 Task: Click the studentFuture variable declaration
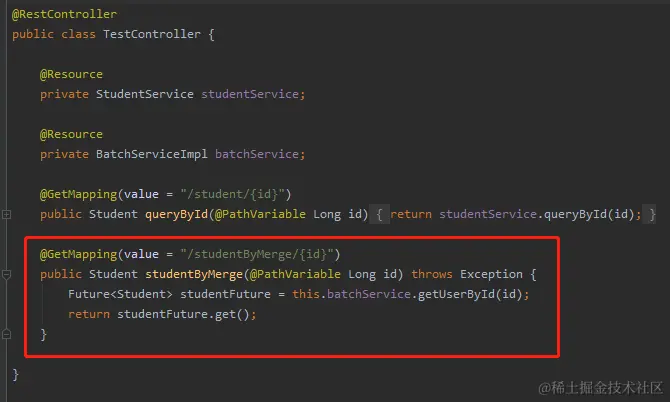[225, 294]
